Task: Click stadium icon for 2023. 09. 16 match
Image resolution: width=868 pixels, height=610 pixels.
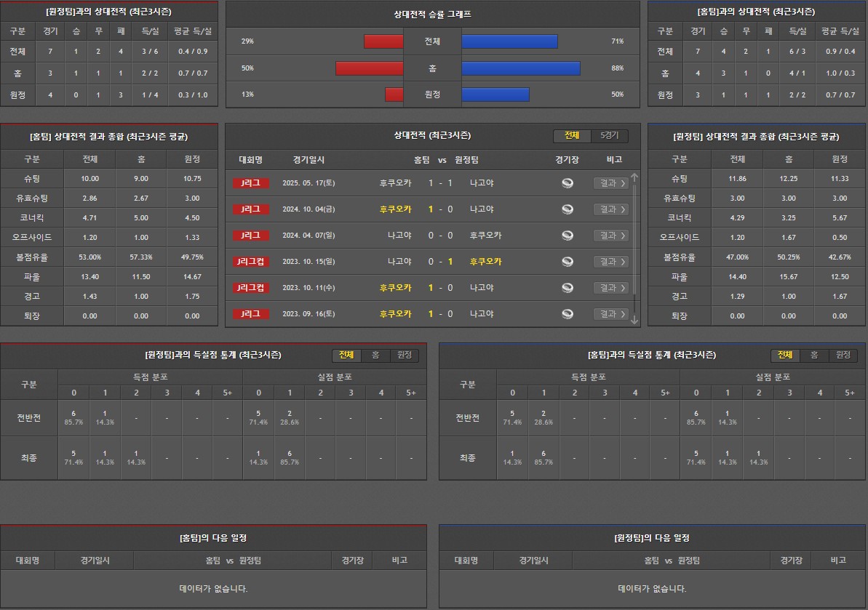Action: [x=567, y=314]
